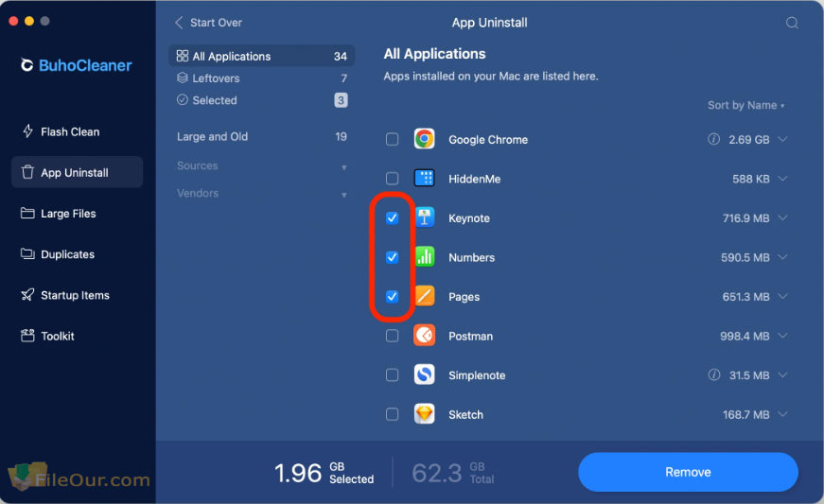Check the HiddenMe checkbox

(x=392, y=179)
